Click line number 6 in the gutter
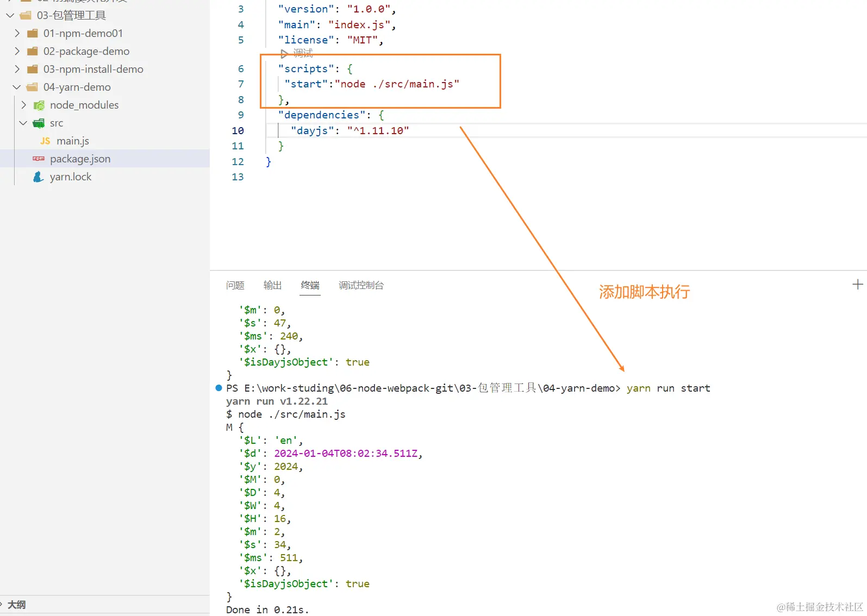This screenshot has width=867, height=616. click(x=241, y=68)
